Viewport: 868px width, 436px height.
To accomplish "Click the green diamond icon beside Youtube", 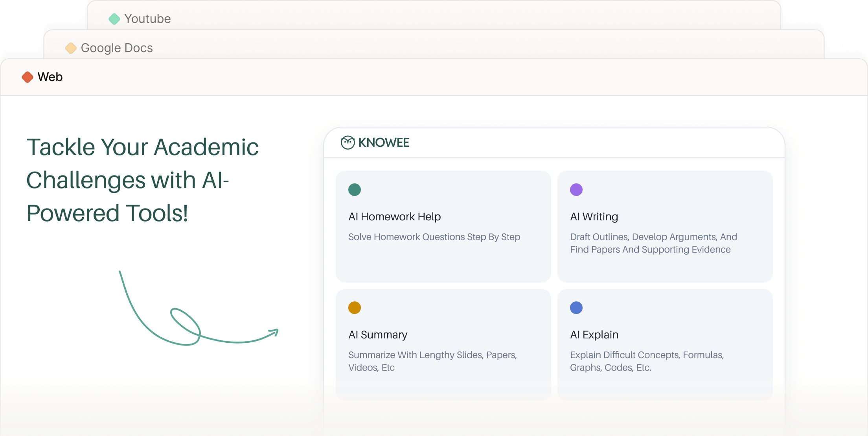I will pos(114,19).
